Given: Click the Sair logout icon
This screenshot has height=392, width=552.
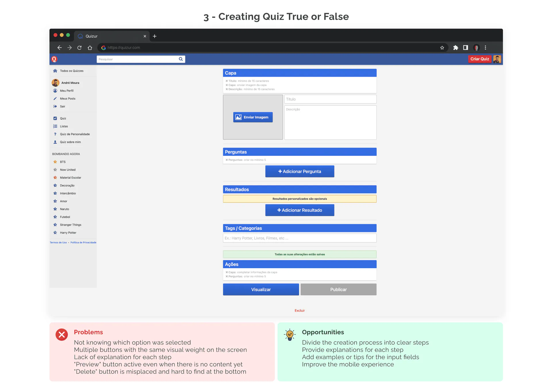Looking at the screenshot, I should coord(55,107).
